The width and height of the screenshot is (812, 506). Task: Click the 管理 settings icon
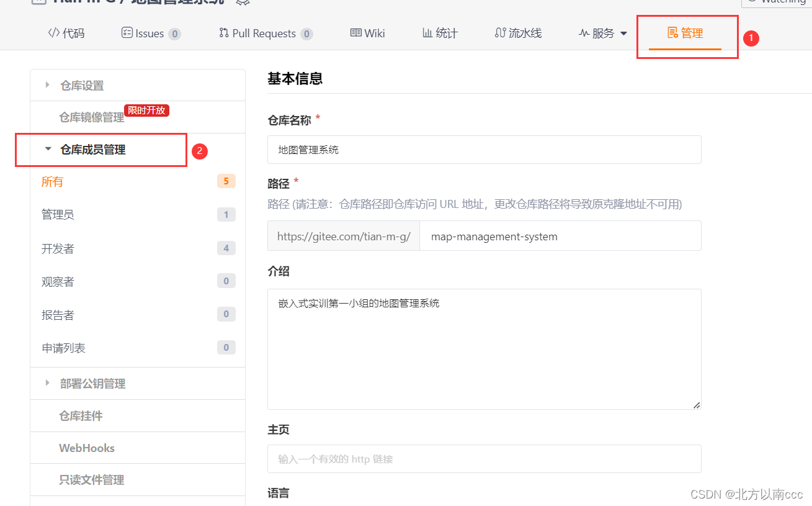pos(672,33)
